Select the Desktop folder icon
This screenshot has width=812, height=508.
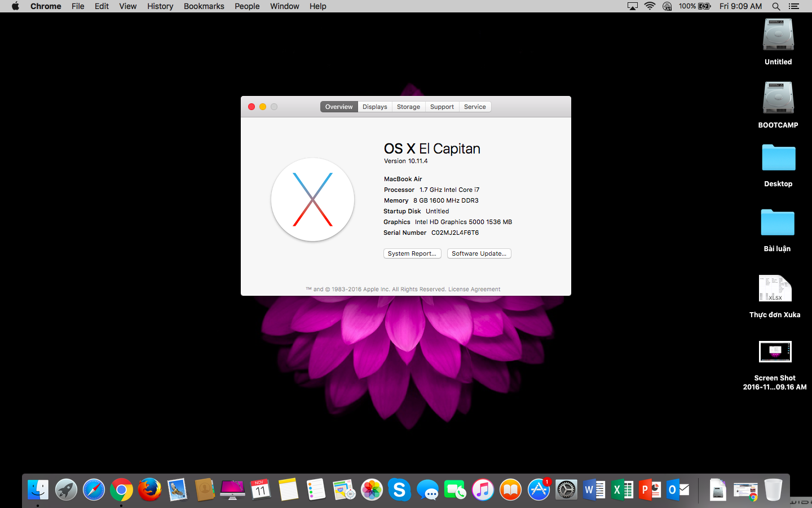778,157
